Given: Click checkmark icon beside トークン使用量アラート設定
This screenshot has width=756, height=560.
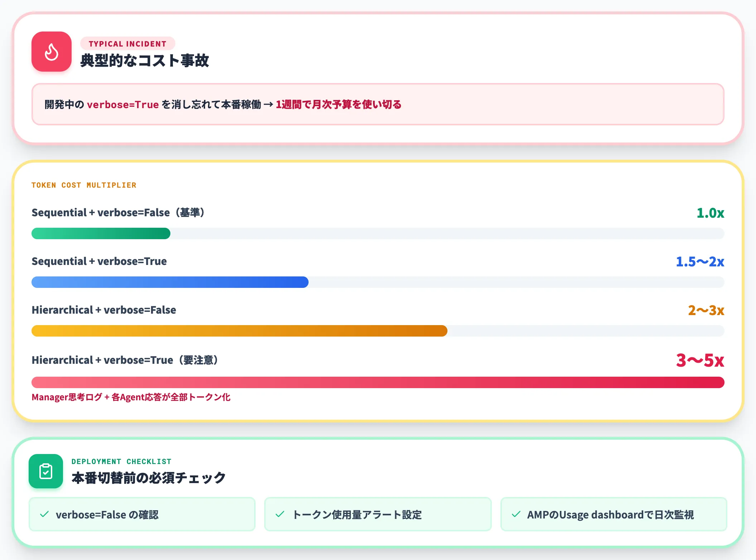Looking at the screenshot, I should pos(280,515).
